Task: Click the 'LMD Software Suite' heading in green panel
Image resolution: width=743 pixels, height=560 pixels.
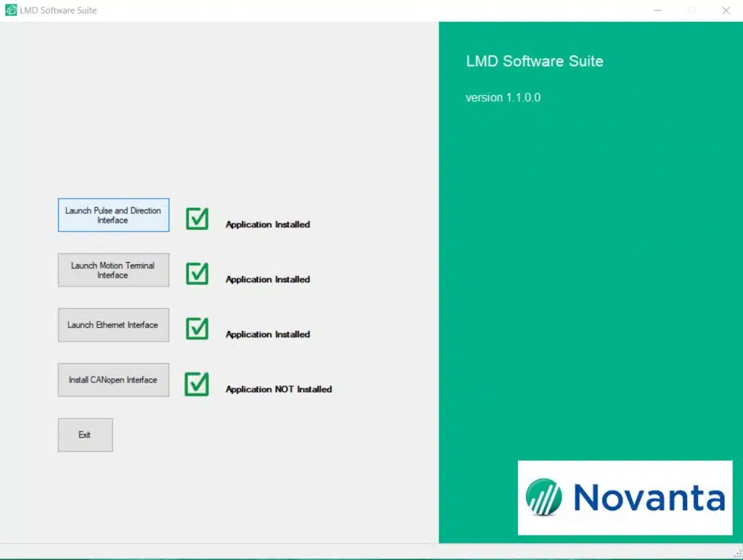Action: [x=535, y=61]
